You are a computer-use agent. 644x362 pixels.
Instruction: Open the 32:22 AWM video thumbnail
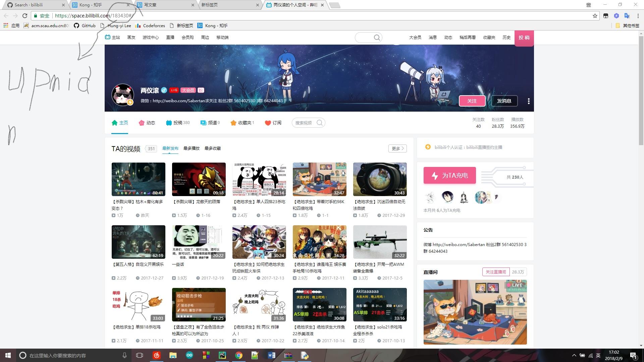click(380, 242)
